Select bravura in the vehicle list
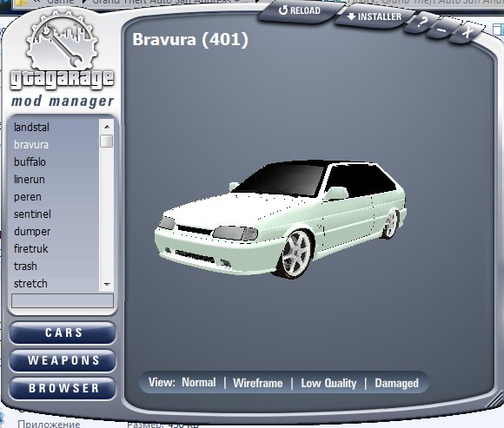 [31, 145]
